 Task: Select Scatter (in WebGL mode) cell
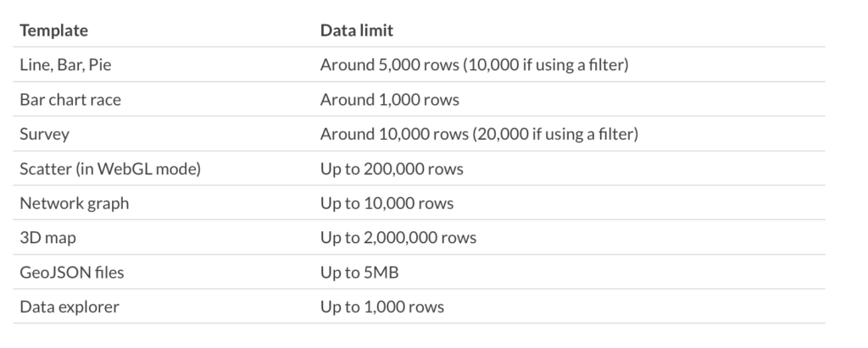click(x=110, y=168)
